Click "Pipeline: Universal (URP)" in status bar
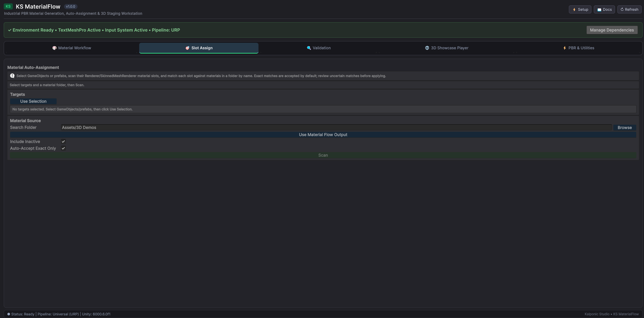The image size is (644, 318). pos(58,314)
